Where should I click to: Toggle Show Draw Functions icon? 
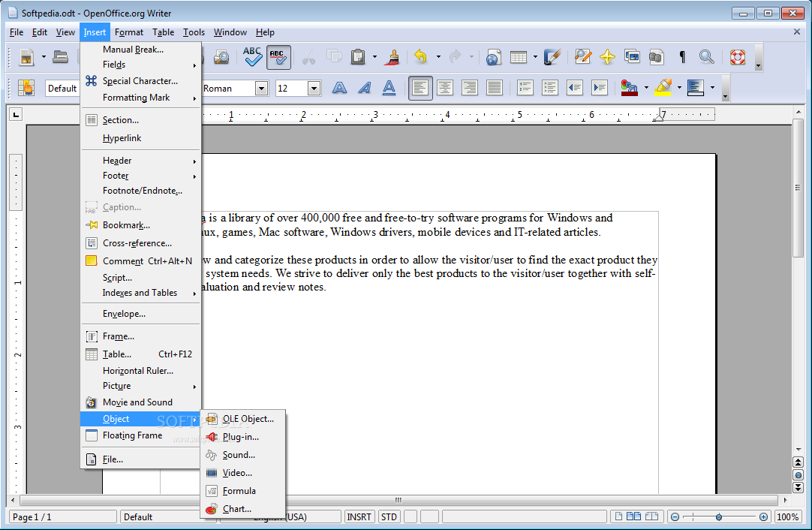[552, 56]
